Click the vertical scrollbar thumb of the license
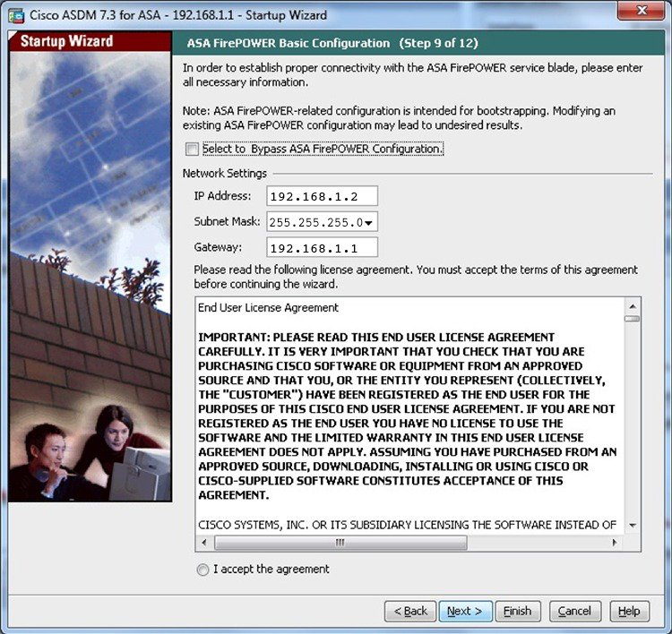Viewport: 672px width, 634px height. pyautogui.click(x=633, y=319)
